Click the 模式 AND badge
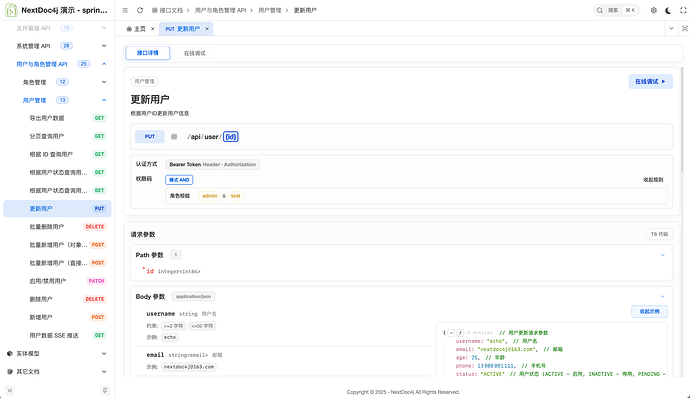The image size is (690, 398). tap(179, 180)
